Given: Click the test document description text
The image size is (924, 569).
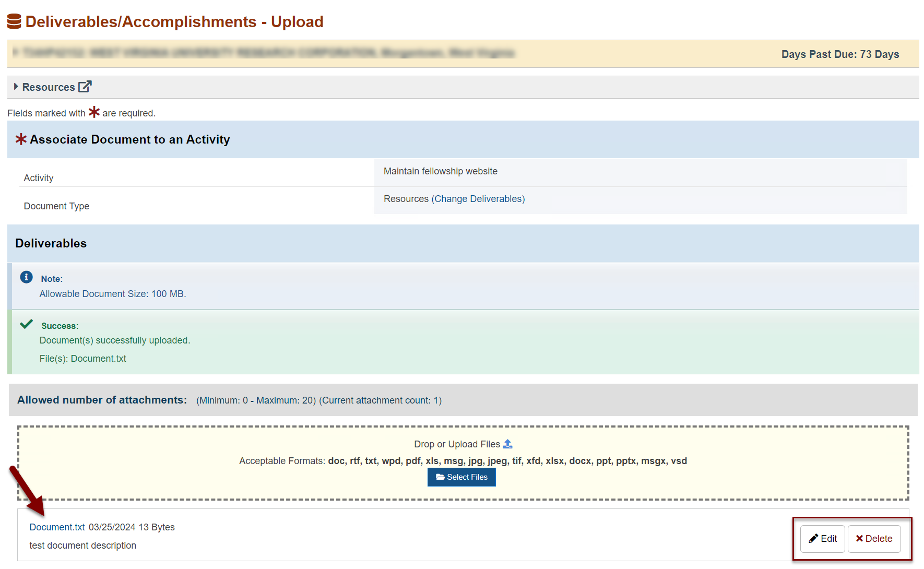Looking at the screenshot, I should (82, 546).
